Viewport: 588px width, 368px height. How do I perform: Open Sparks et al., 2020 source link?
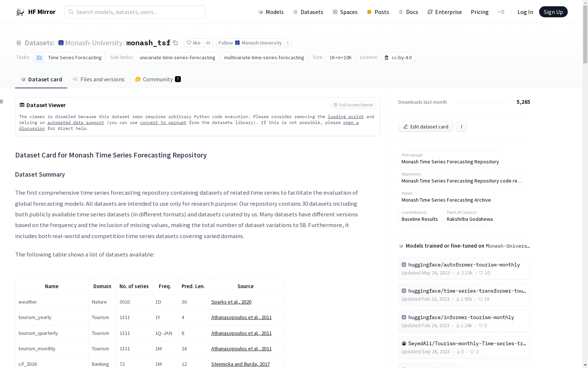(x=231, y=302)
